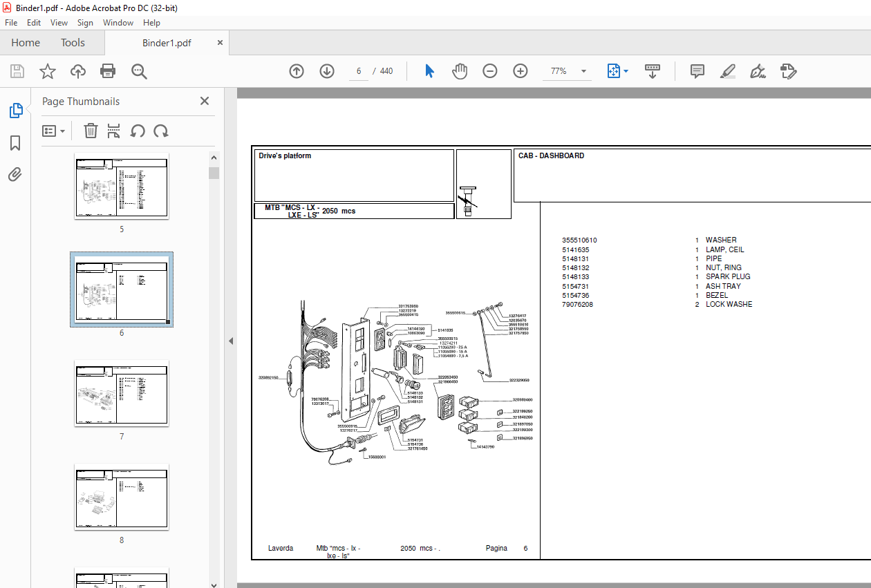871x588 pixels.
Task: Click the LAMP, CEIL description
Action: (x=724, y=249)
